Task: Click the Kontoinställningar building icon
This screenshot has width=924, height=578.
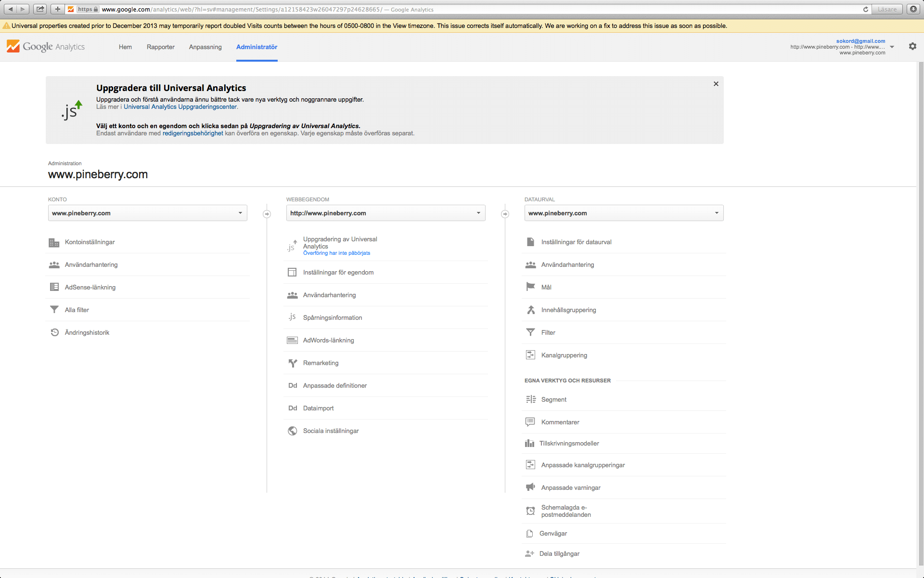Action: (x=54, y=242)
